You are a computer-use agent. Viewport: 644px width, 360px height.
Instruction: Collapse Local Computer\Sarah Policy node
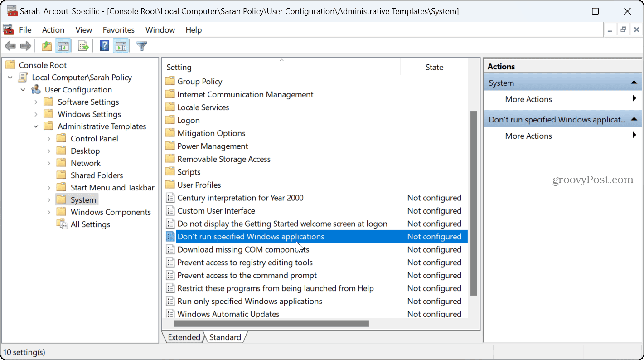10,78
